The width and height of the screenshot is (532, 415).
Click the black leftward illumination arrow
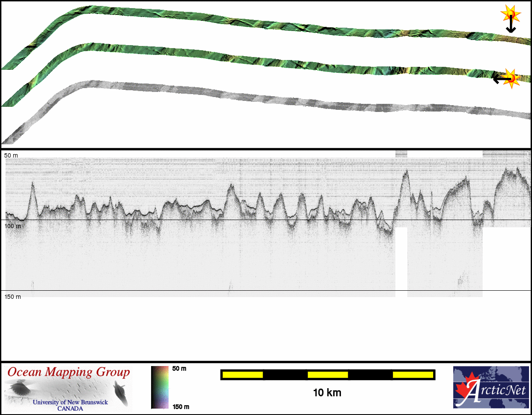tap(500, 79)
